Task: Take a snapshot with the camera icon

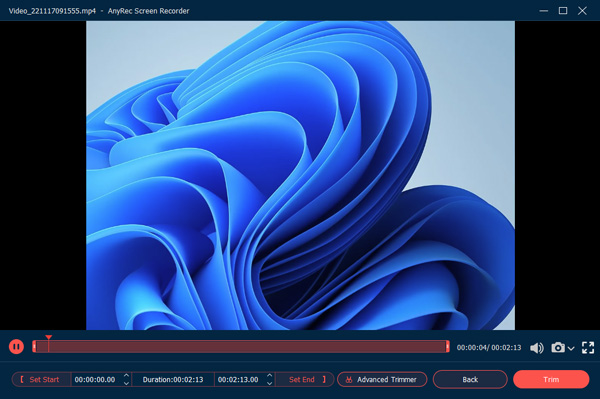Action: (558, 347)
